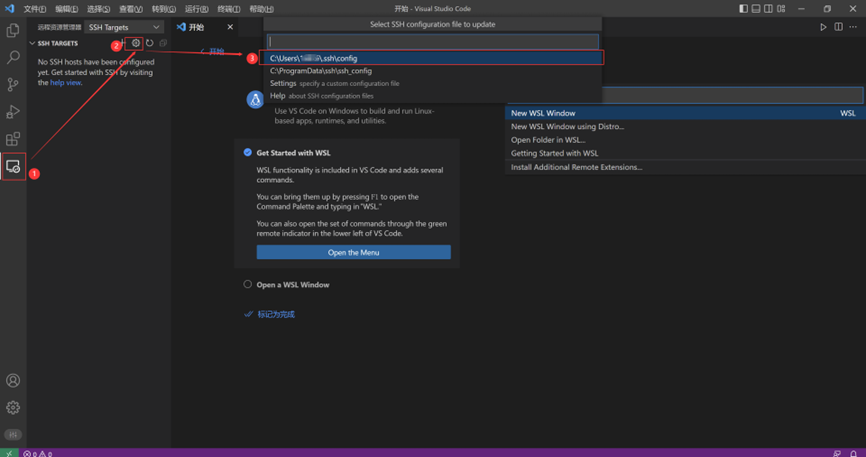Click the Open the Menu button
866x457 pixels.
(353, 252)
